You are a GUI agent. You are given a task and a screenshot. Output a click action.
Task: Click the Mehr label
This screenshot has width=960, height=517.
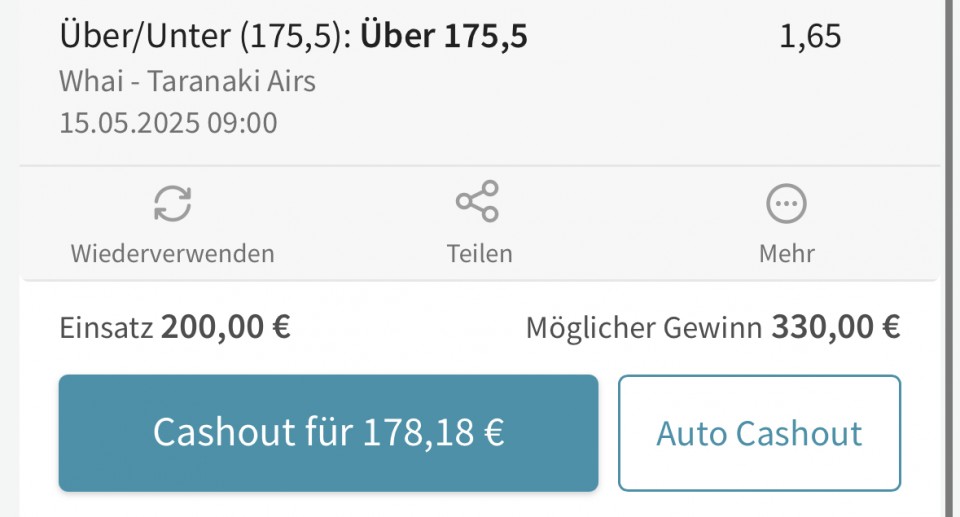click(787, 254)
